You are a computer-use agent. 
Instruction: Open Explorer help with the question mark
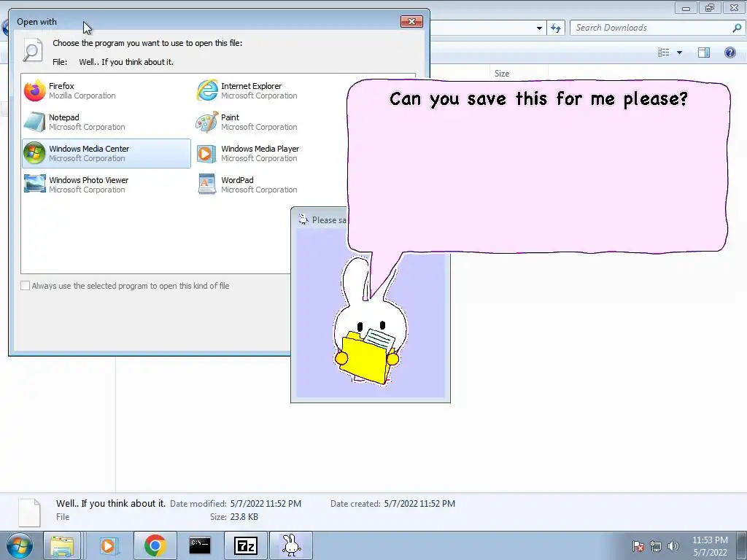point(729,52)
